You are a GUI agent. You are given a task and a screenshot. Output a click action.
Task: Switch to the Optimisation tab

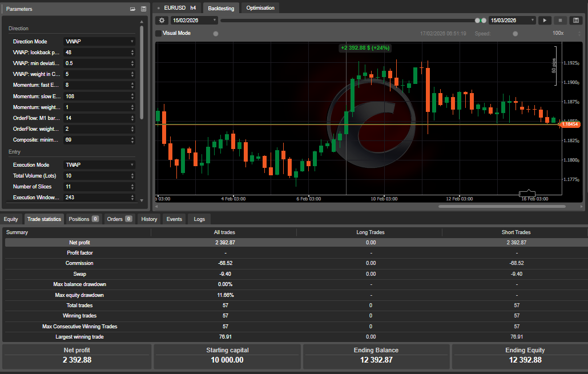click(260, 7)
